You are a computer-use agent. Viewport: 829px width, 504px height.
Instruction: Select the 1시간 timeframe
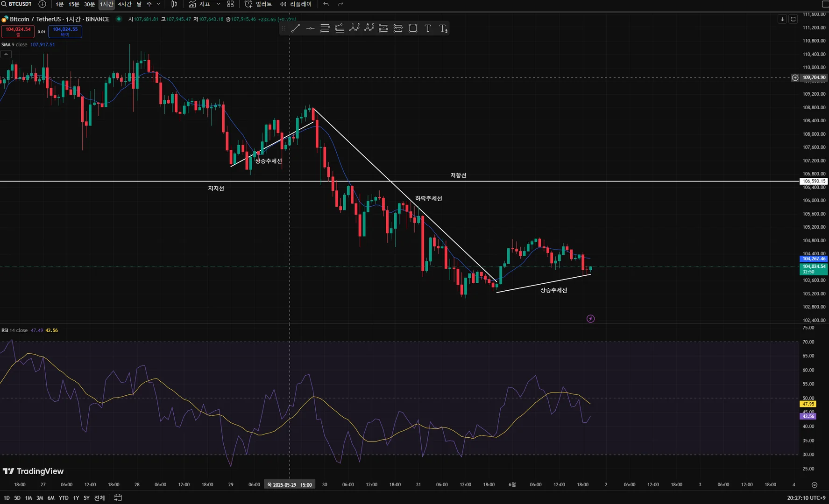tap(106, 4)
